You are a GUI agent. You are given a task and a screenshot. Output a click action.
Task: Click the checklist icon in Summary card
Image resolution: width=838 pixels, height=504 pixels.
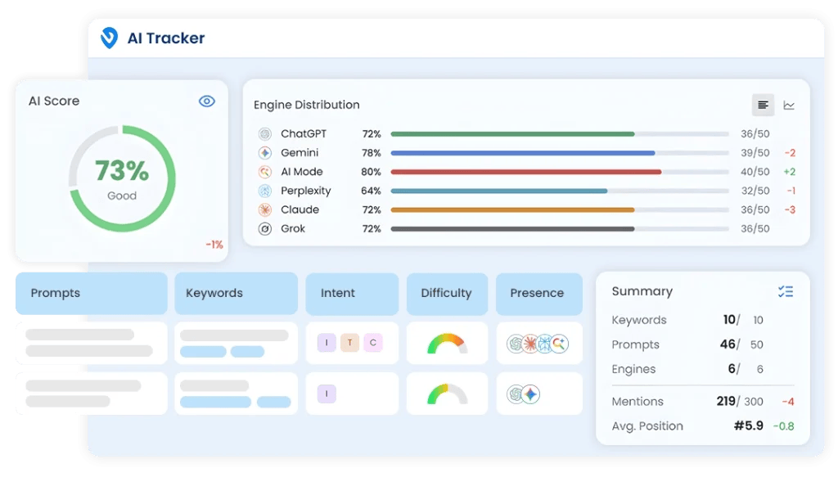(x=786, y=291)
